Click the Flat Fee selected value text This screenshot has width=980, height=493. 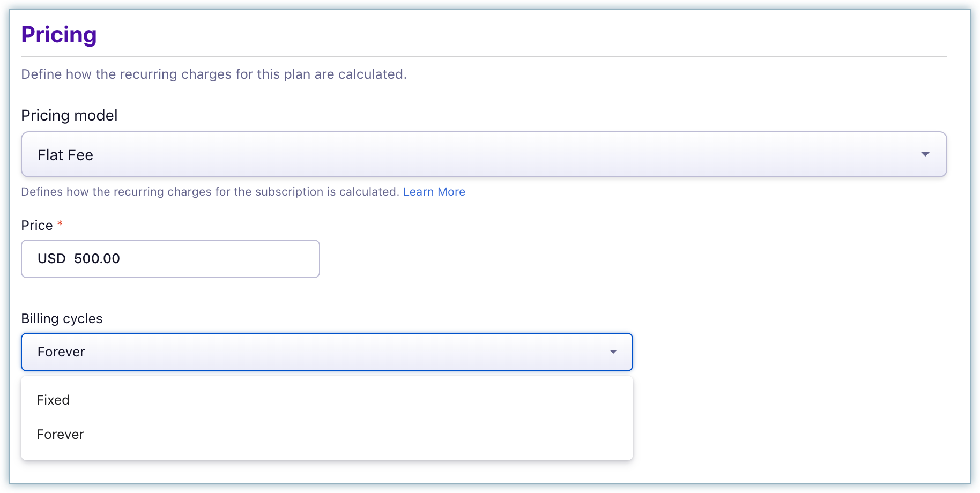pos(65,155)
